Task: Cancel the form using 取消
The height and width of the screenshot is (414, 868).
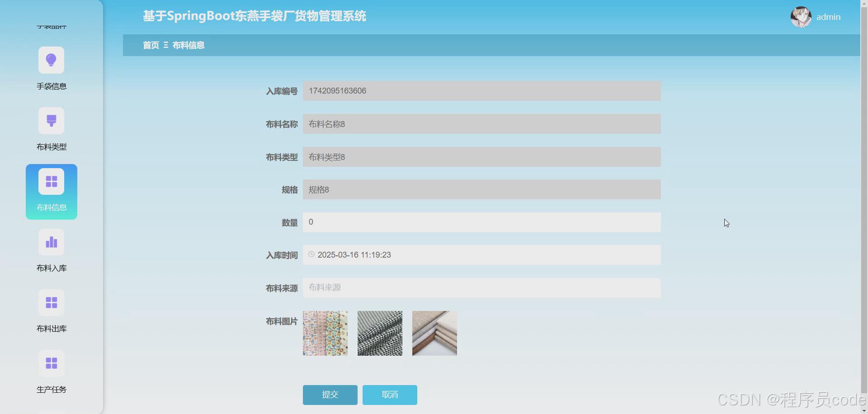Action: tap(389, 395)
